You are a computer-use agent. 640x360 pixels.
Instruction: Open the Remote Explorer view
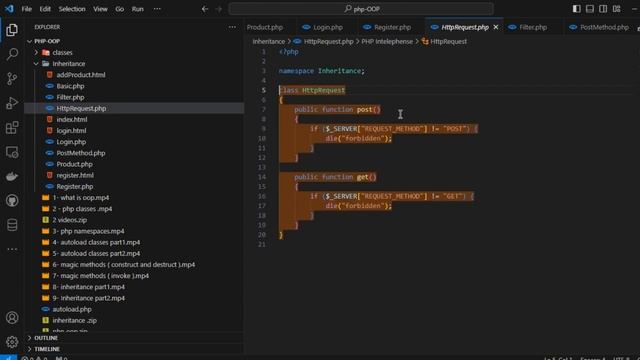point(12,152)
